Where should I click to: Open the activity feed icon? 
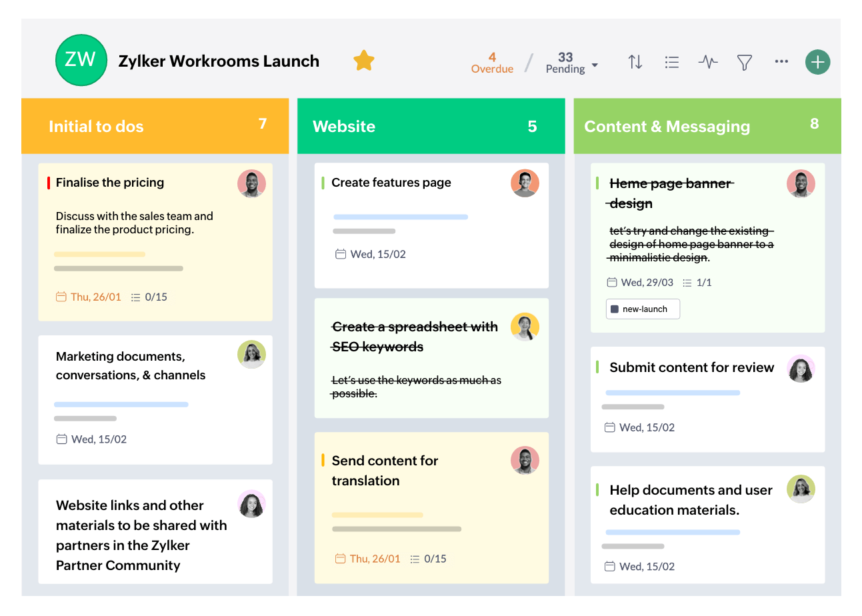point(708,61)
